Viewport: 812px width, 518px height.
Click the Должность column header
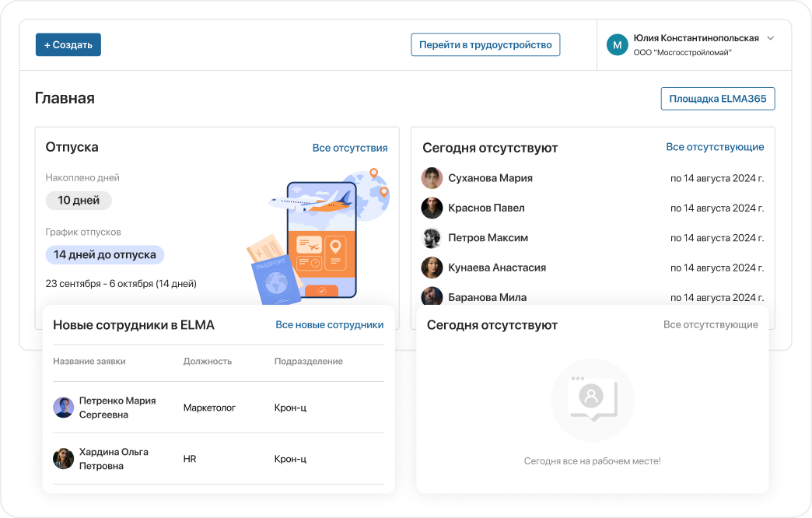point(208,361)
